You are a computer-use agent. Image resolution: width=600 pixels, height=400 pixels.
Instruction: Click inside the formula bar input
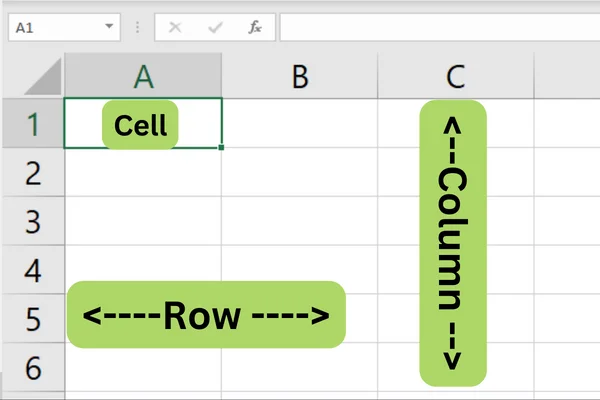click(440, 27)
